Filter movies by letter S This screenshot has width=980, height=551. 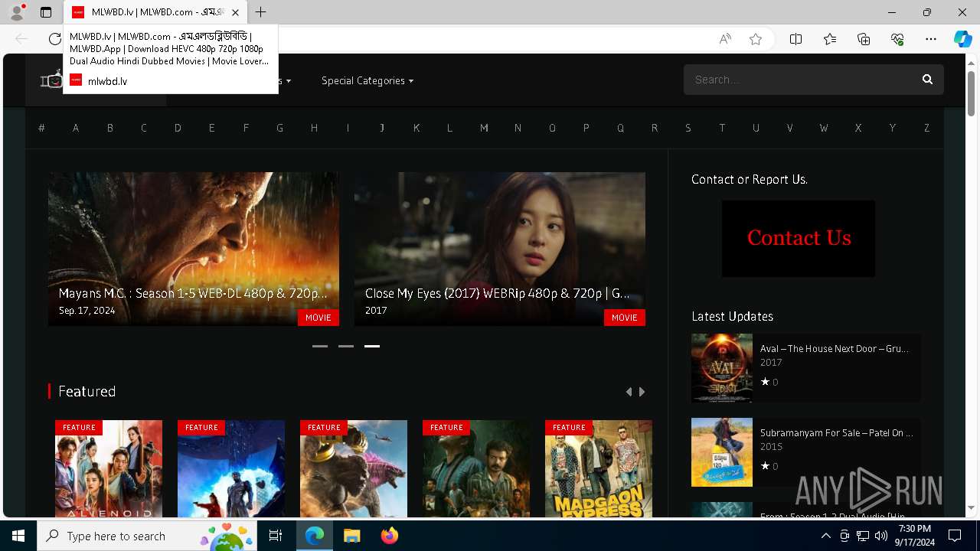point(688,128)
